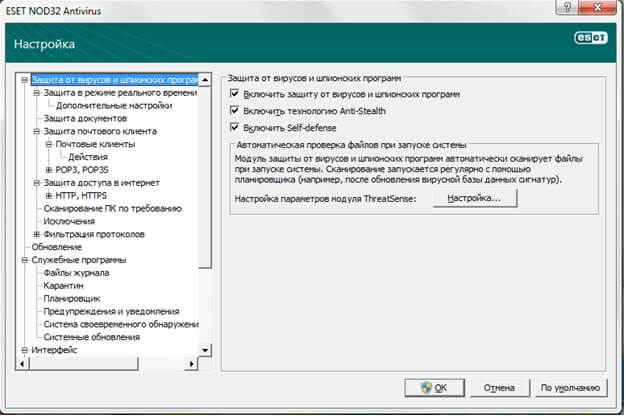Open Исключения tree item
626x416 pixels.
pyautogui.click(x=69, y=221)
